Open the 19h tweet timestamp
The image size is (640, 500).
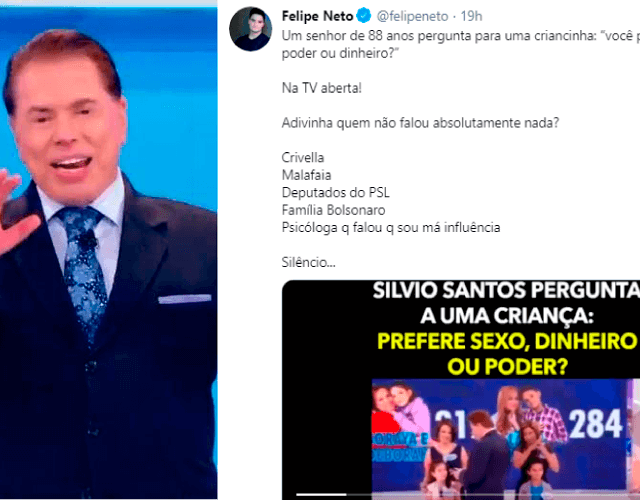pos(471,16)
